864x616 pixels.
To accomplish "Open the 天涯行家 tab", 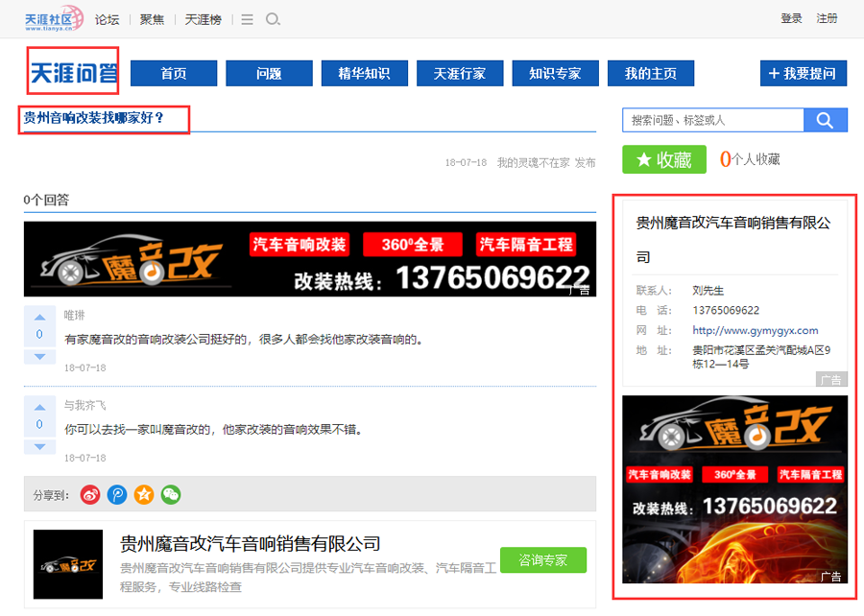I will [460, 73].
